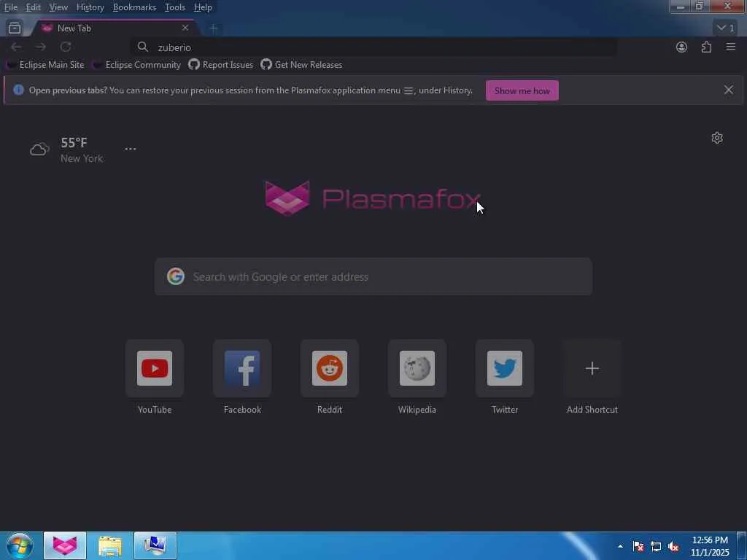Open Report Issues bookmark
Screen dimensions: 747x560
coord(221,65)
